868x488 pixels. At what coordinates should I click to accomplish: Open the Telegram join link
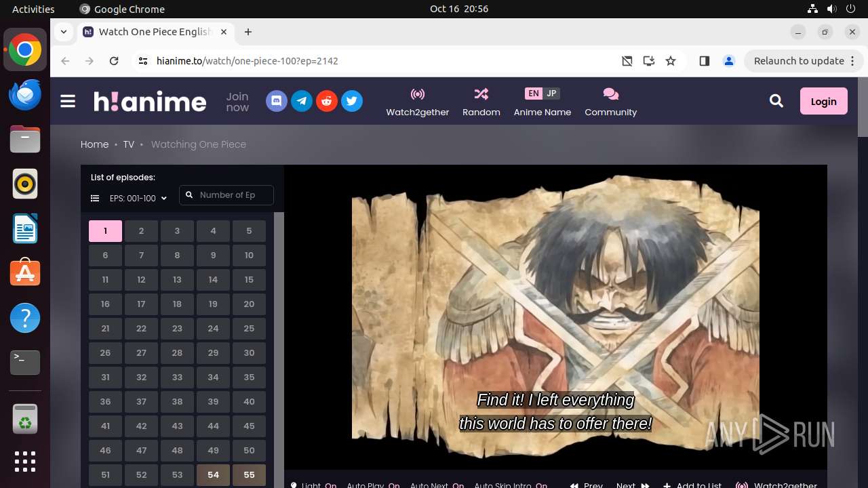pos(302,102)
